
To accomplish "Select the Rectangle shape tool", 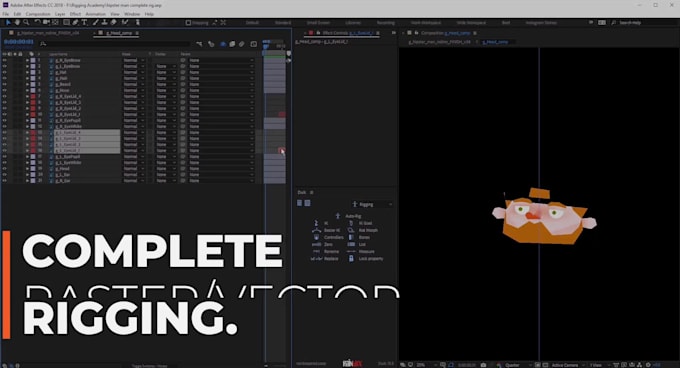I will tap(66, 23).
